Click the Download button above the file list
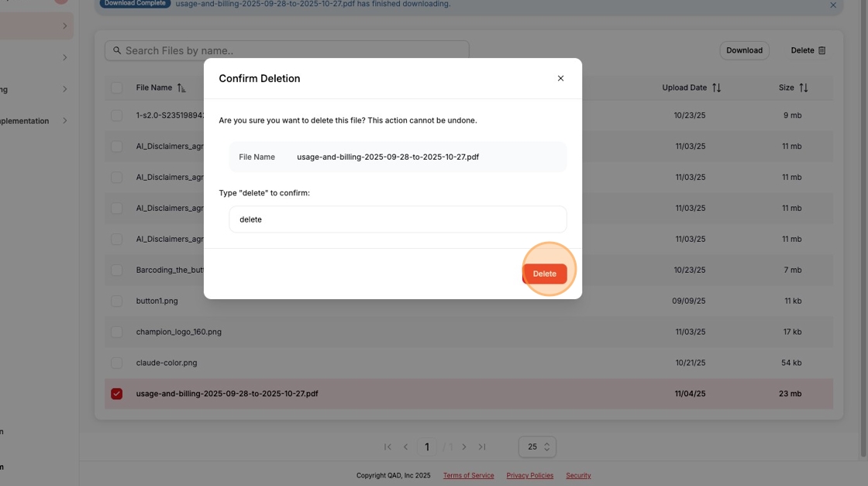 coord(743,50)
